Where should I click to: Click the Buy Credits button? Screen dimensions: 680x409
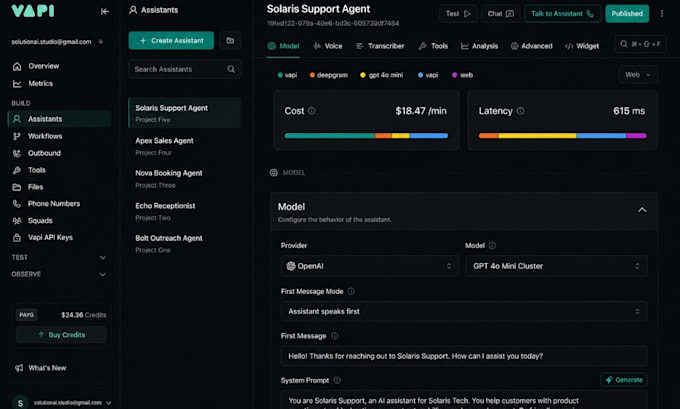click(x=62, y=335)
